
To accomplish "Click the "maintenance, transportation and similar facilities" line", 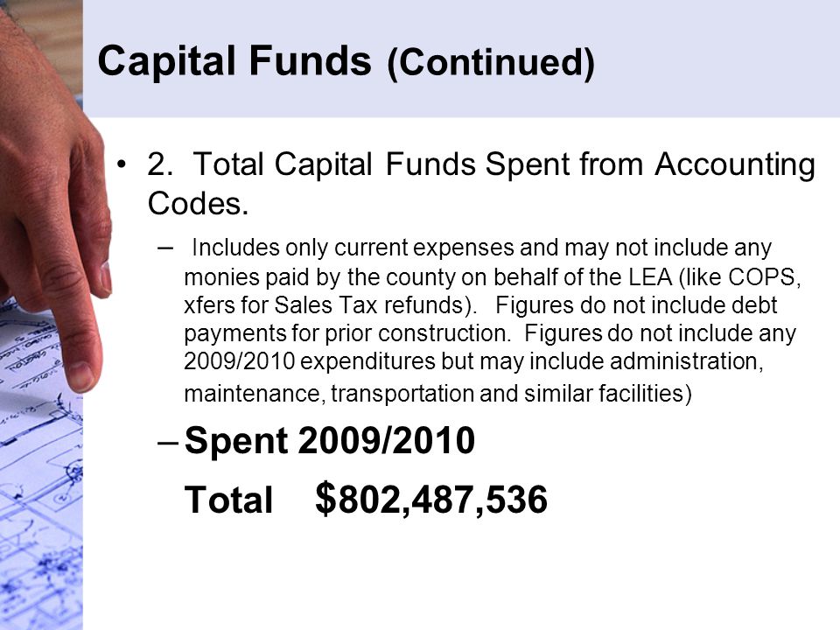I will [437, 394].
